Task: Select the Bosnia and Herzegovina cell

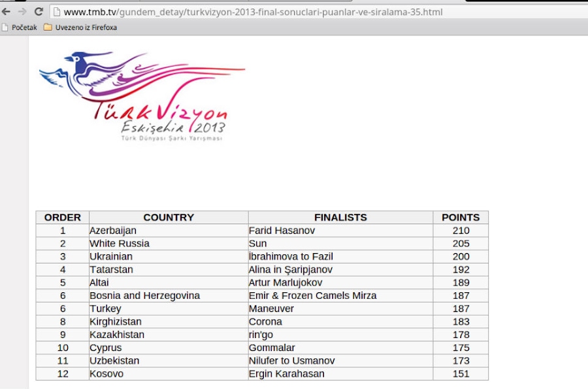Action: [144, 296]
